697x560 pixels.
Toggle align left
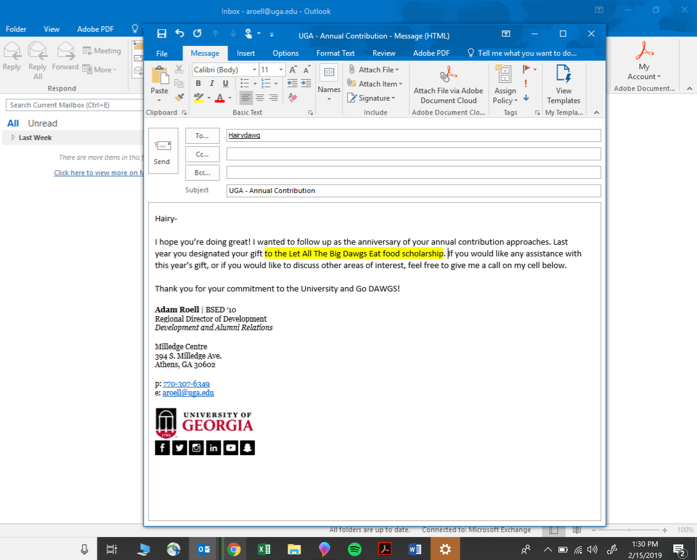(x=246, y=97)
